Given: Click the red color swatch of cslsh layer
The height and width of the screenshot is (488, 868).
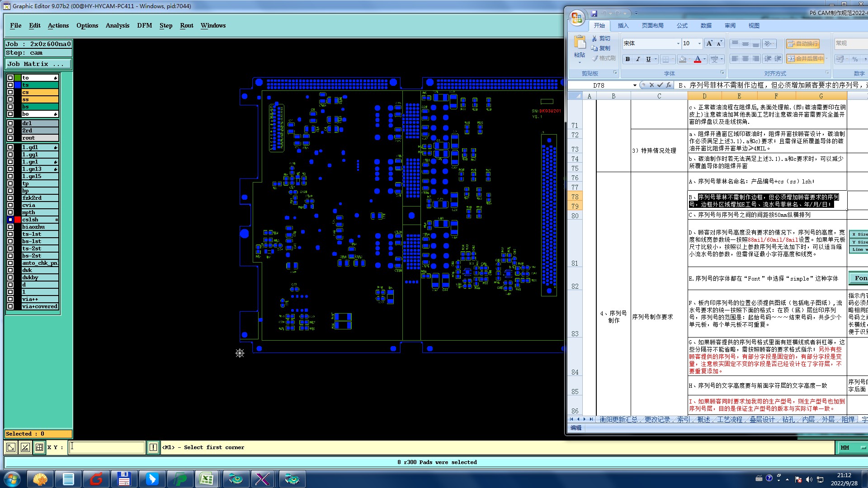Looking at the screenshot, I should 18,220.
